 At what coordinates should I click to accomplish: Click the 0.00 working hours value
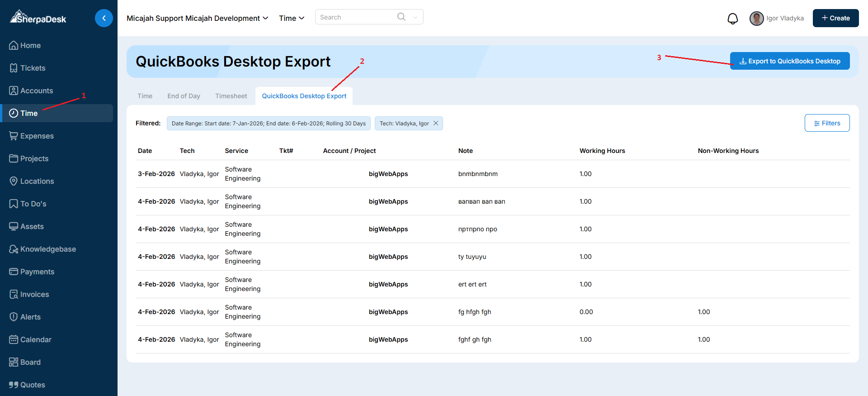pyautogui.click(x=586, y=312)
